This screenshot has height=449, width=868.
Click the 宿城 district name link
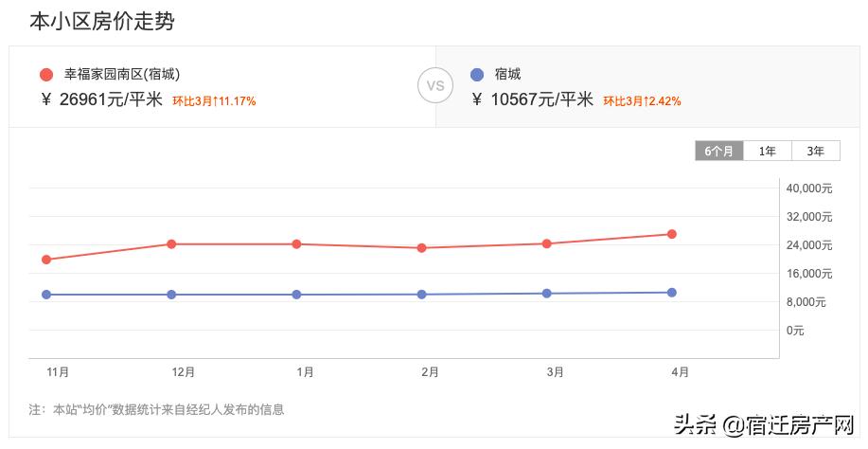click(507, 75)
